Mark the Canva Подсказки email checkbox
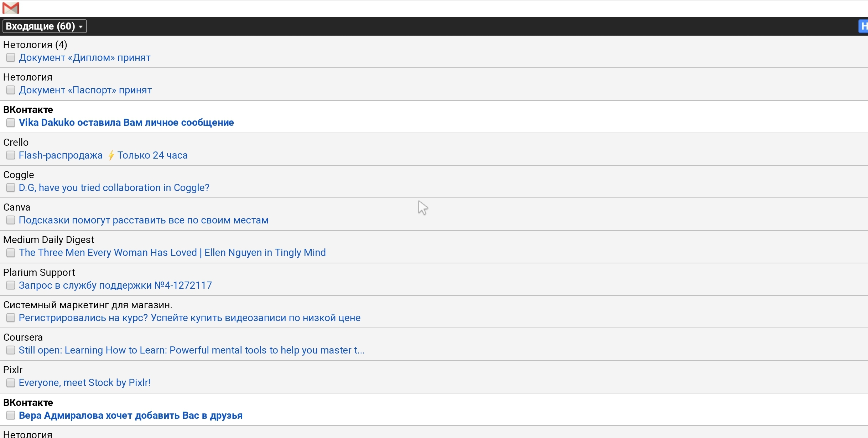Screen dimensions: 868x438 point(11,220)
